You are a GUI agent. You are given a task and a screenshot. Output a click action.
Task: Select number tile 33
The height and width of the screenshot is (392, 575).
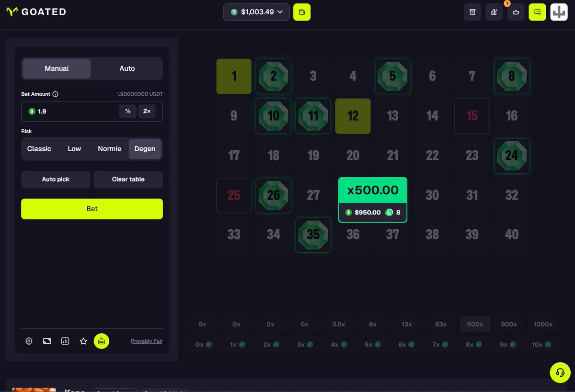coord(234,235)
